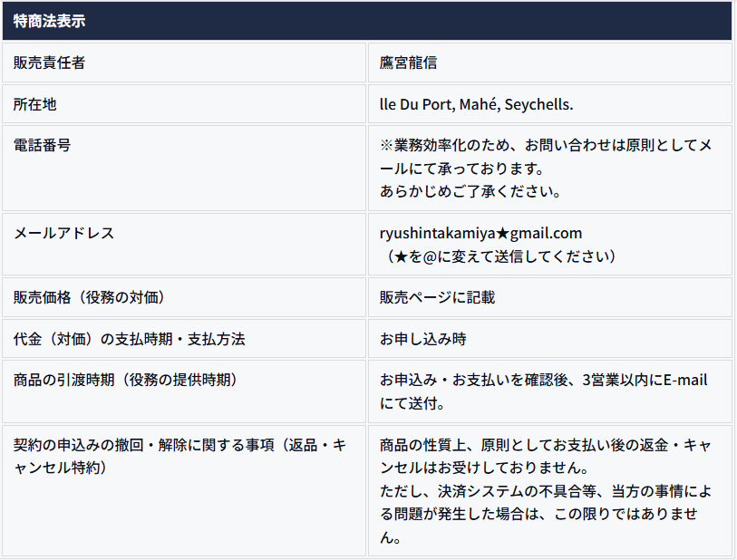
Task: Click the 特商法表示 table header
Action: 50,21
